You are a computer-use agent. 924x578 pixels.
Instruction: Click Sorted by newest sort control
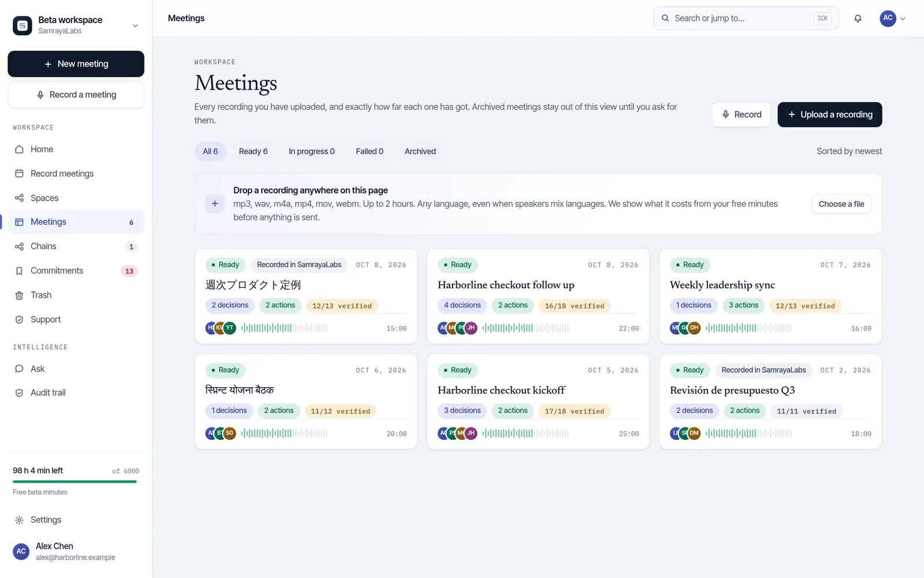point(849,151)
